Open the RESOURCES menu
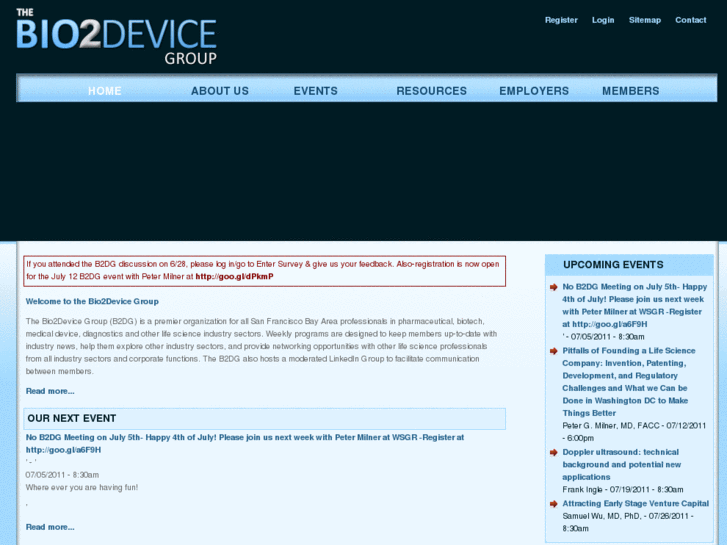Image resolution: width=727 pixels, height=545 pixels. [x=431, y=91]
